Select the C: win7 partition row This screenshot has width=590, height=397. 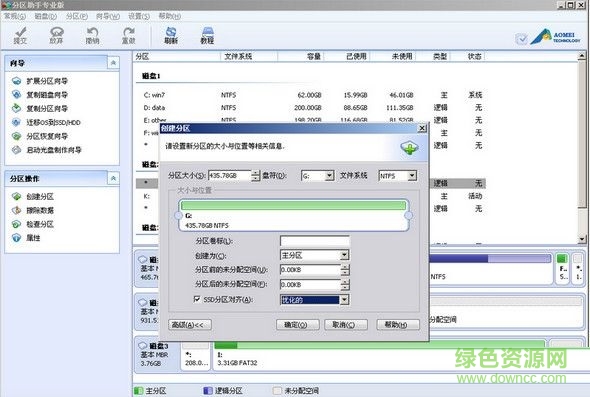coord(312,95)
